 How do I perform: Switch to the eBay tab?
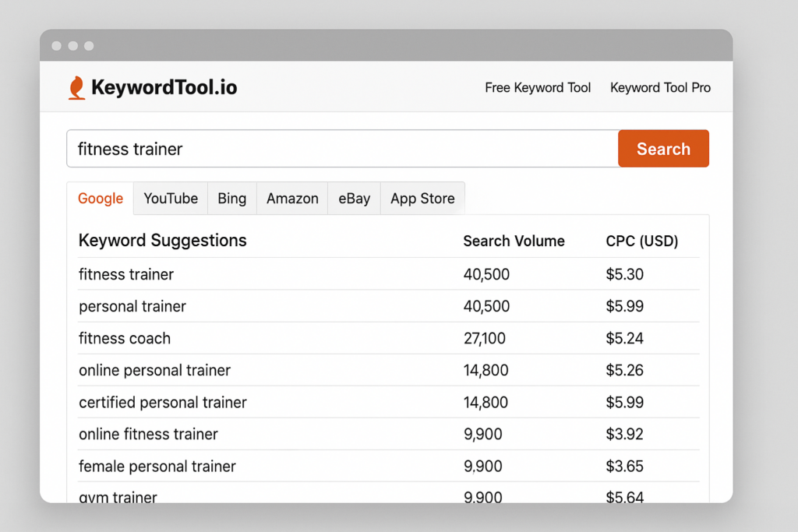[x=355, y=199]
